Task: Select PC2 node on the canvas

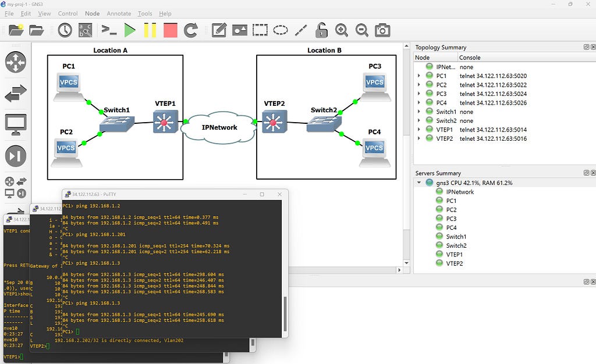Action: tap(66, 152)
